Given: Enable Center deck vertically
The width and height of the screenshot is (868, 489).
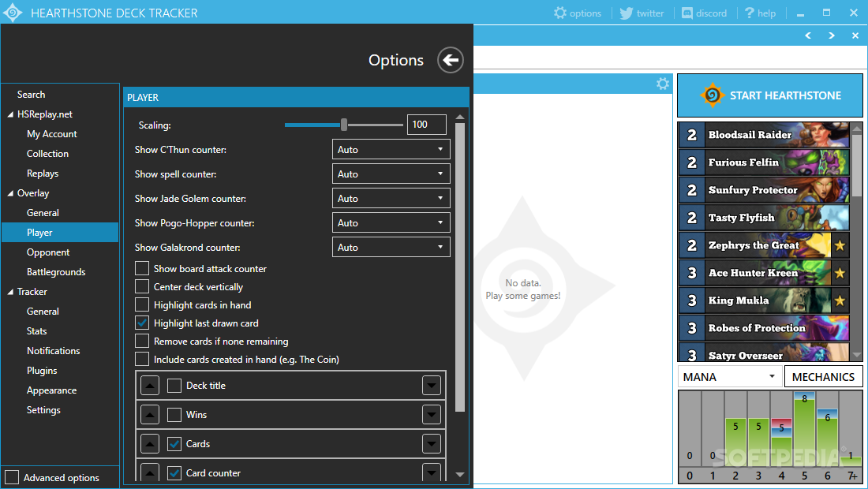Looking at the screenshot, I should point(142,286).
